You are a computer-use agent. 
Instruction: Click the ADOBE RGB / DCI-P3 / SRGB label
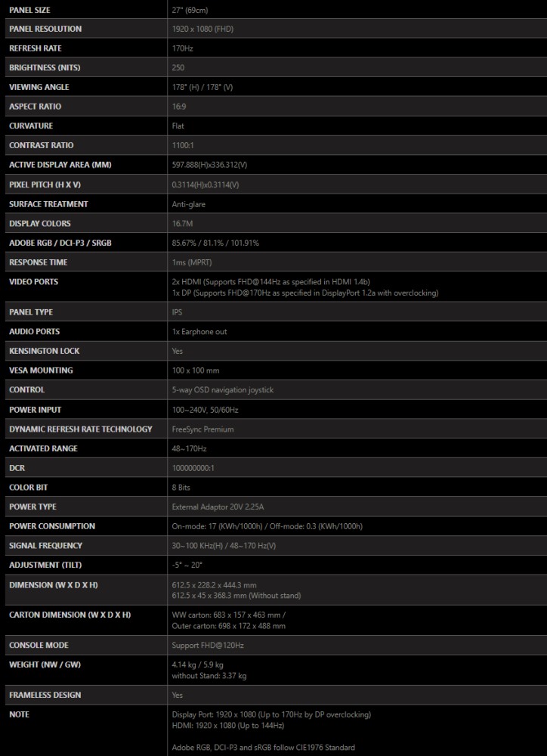coord(60,243)
